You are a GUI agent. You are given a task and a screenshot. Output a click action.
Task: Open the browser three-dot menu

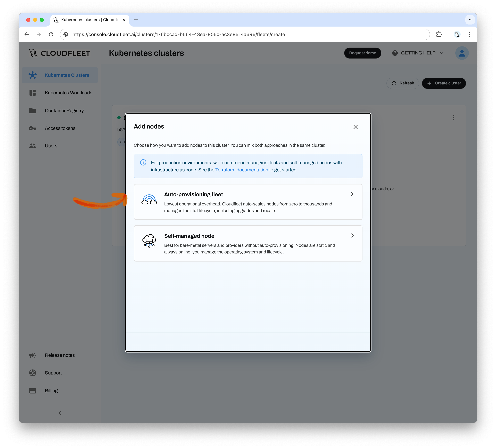pyautogui.click(x=469, y=34)
